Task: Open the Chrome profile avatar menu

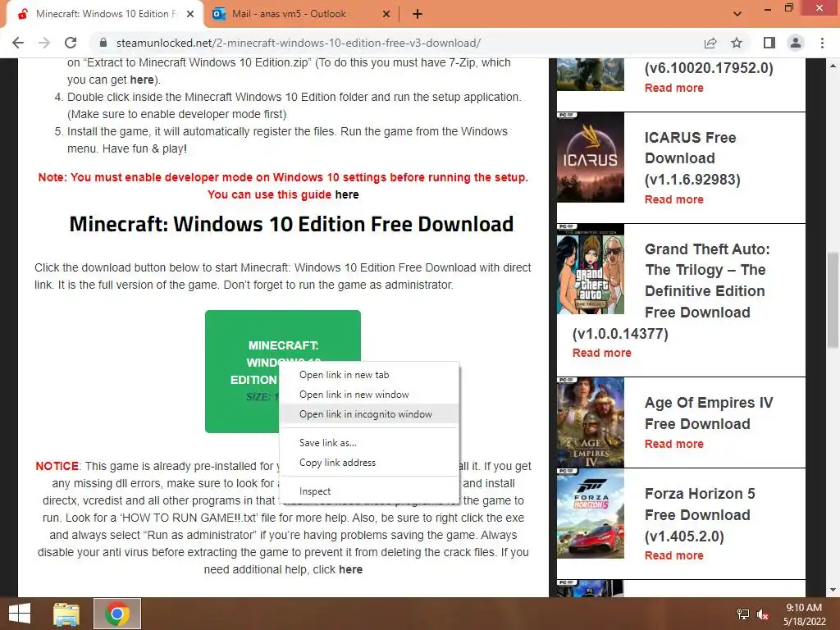Action: [796, 43]
